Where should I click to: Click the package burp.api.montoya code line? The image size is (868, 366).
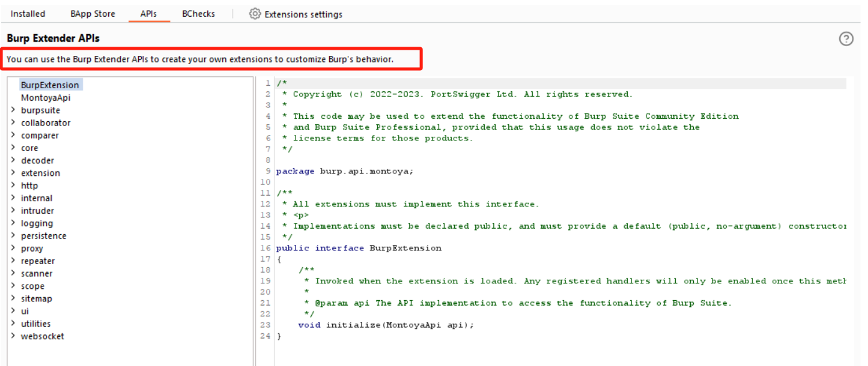click(x=345, y=171)
